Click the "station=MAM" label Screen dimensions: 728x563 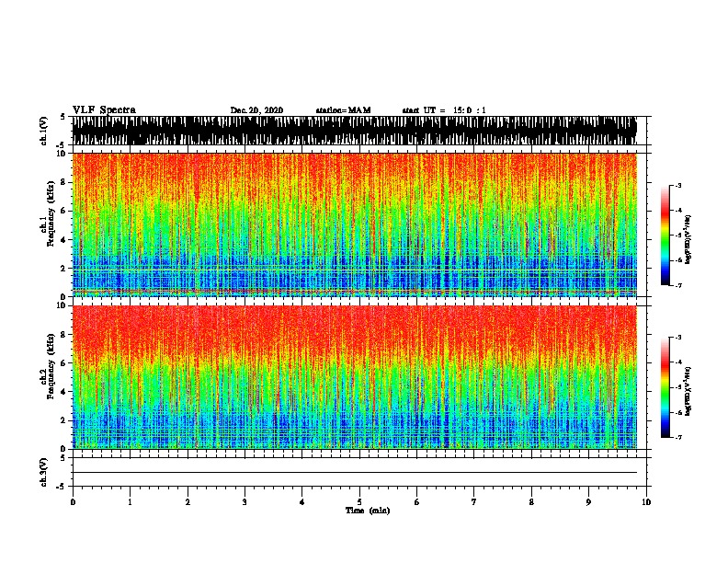[343, 110]
